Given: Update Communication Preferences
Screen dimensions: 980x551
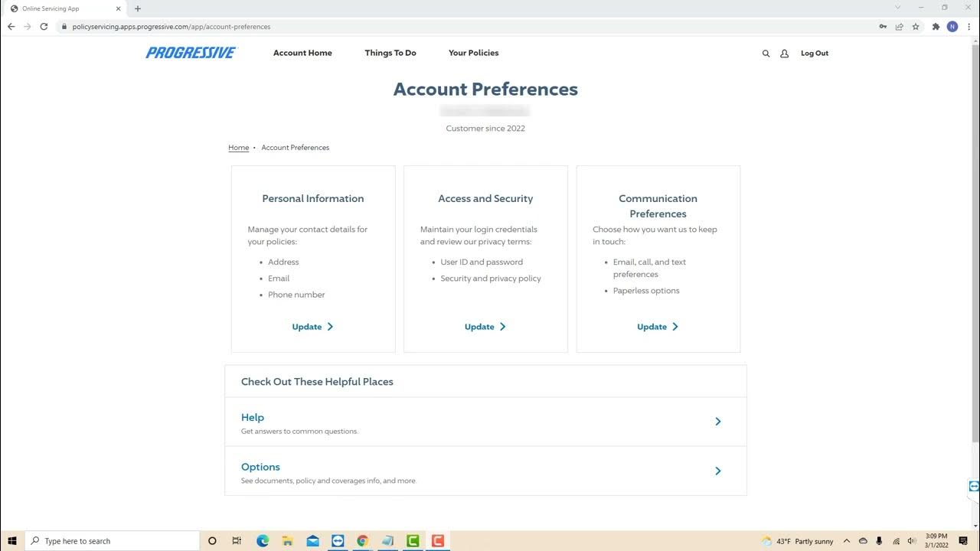Looking at the screenshot, I should (x=658, y=327).
